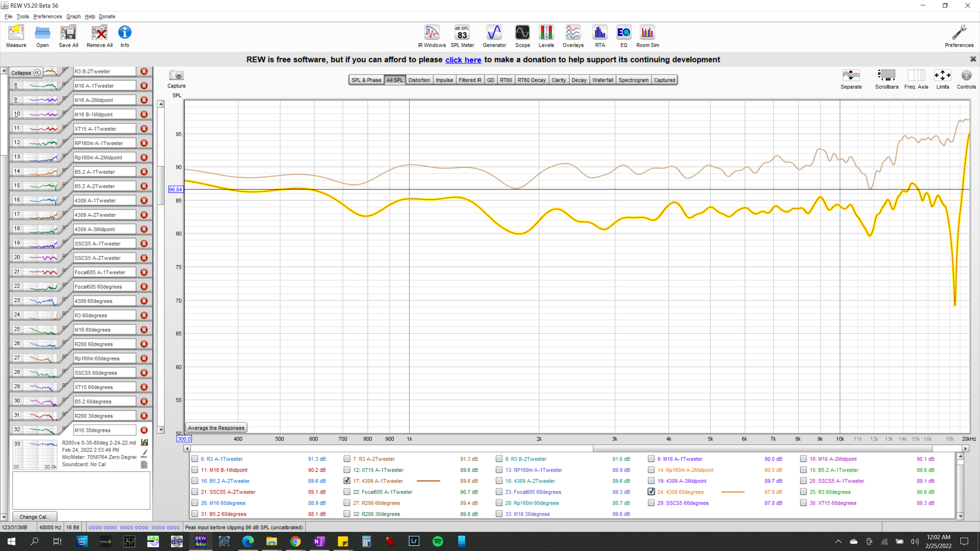Enable the 6: R3 A-1Tweeter trace checkbox
Viewport: 980px width, 551px height.
coord(195,459)
